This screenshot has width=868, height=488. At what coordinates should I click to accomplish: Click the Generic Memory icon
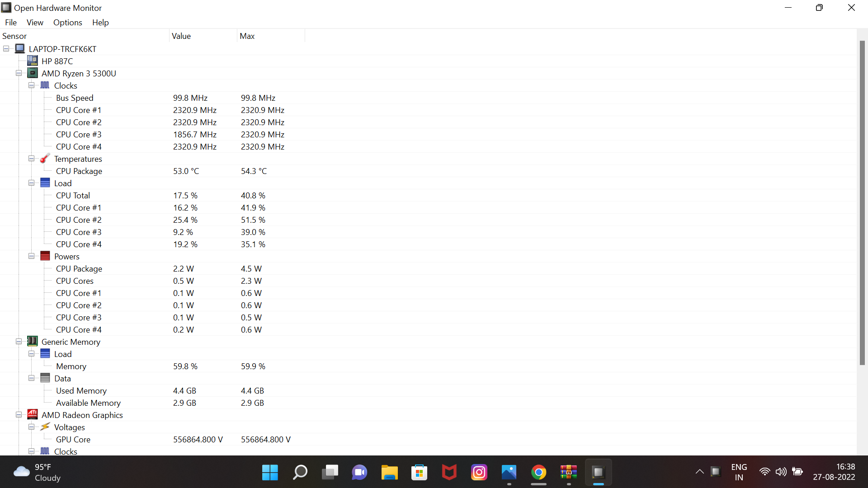tap(32, 342)
